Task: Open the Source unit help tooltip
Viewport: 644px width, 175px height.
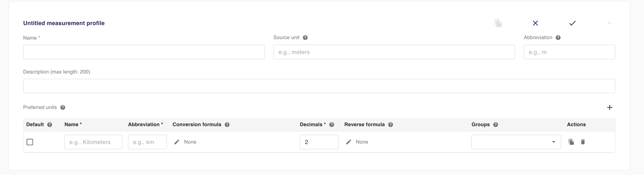Action: pyautogui.click(x=305, y=38)
